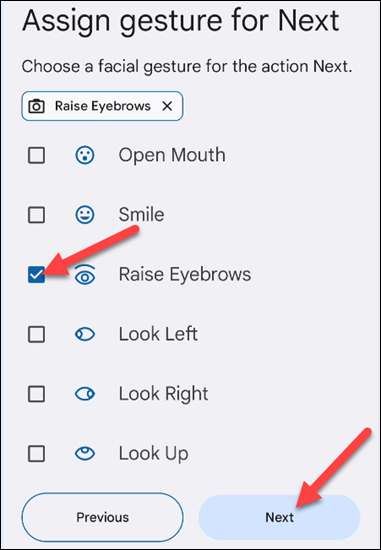
Task: Click the Look Left eye icon
Action: [85, 334]
